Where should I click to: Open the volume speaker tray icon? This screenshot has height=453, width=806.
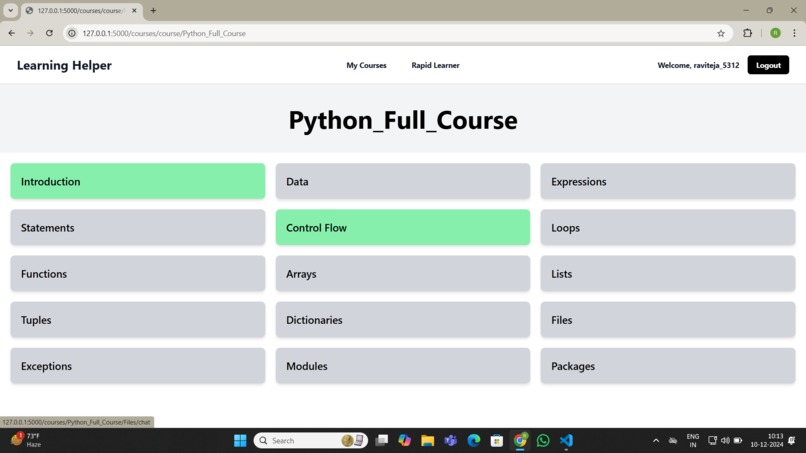coord(725,441)
